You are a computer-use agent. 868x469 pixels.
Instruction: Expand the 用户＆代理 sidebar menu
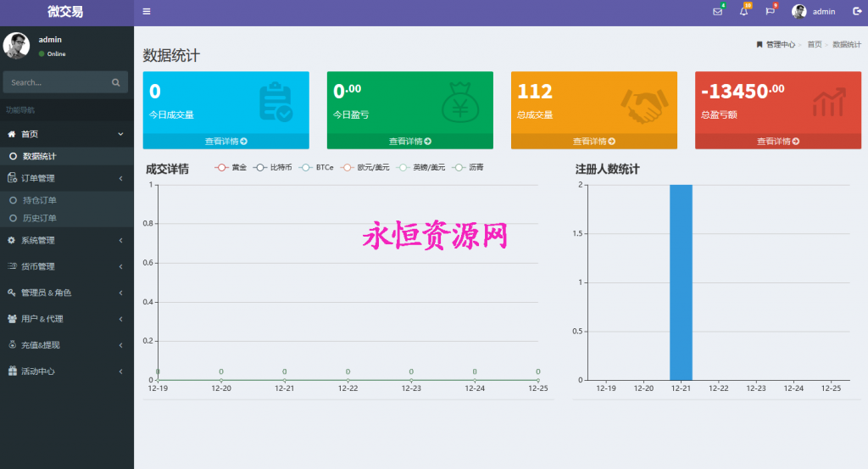pyautogui.click(x=66, y=319)
